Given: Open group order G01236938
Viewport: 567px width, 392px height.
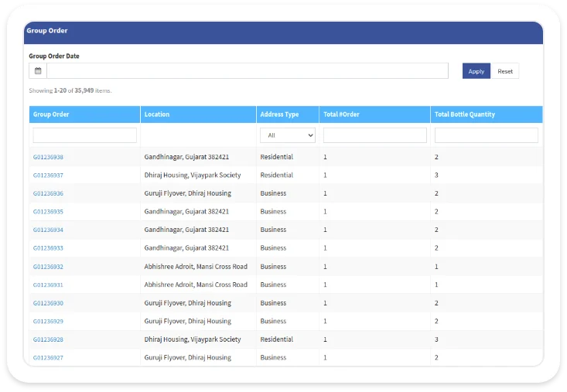Looking at the screenshot, I should (x=48, y=157).
